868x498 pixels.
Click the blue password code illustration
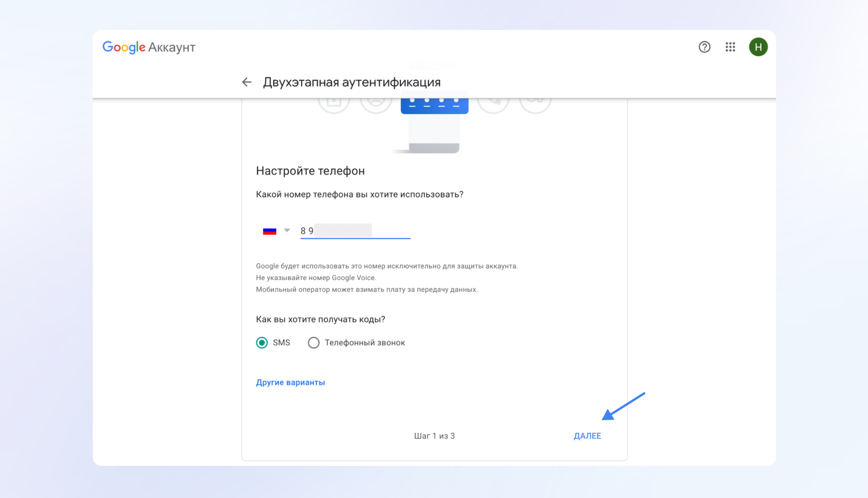point(434,105)
